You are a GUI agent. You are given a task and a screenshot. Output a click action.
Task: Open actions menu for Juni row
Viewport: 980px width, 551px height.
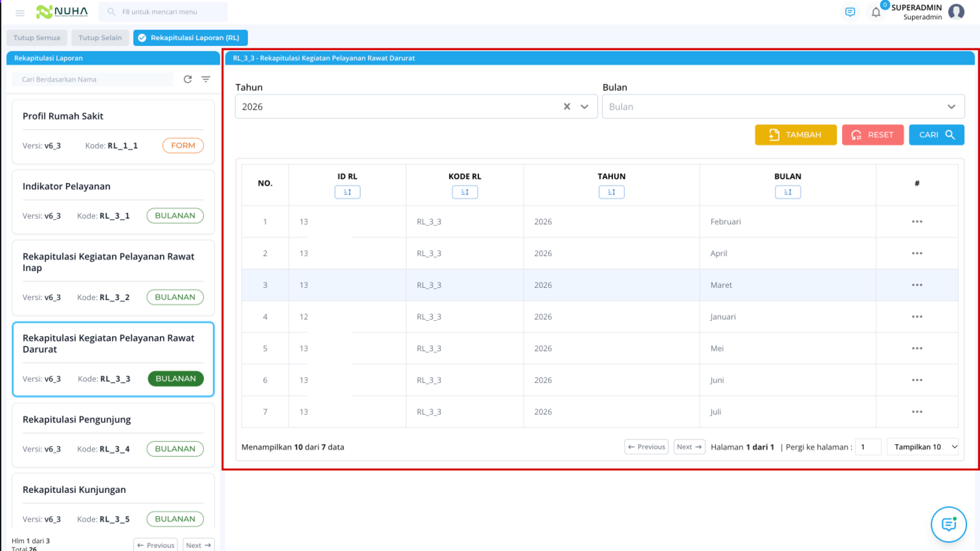(x=917, y=380)
